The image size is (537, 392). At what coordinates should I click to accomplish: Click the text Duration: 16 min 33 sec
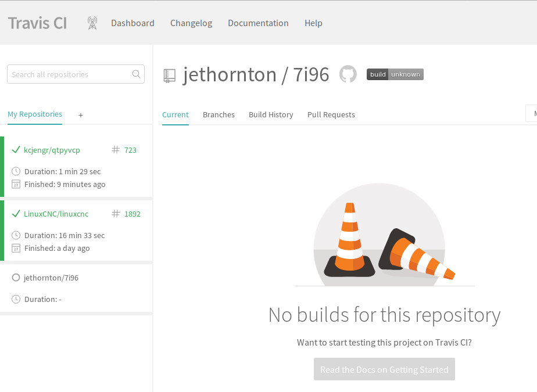point(65,236)
